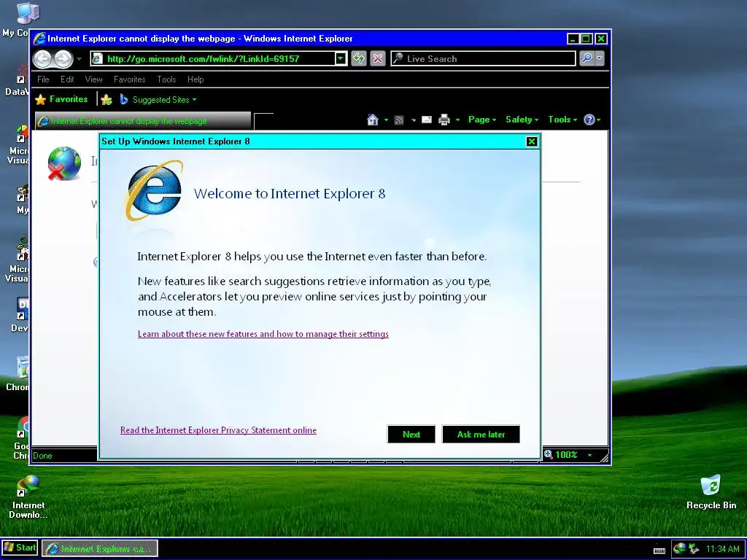This screenshot has width=747, height=560.
Task: Click the Forward navigation arrow button
Action: click(x=63, y=58)
